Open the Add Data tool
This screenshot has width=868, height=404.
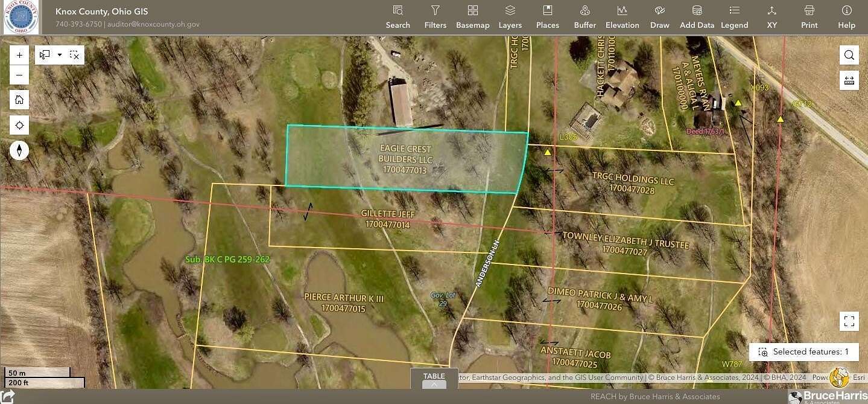coord(697,15)
